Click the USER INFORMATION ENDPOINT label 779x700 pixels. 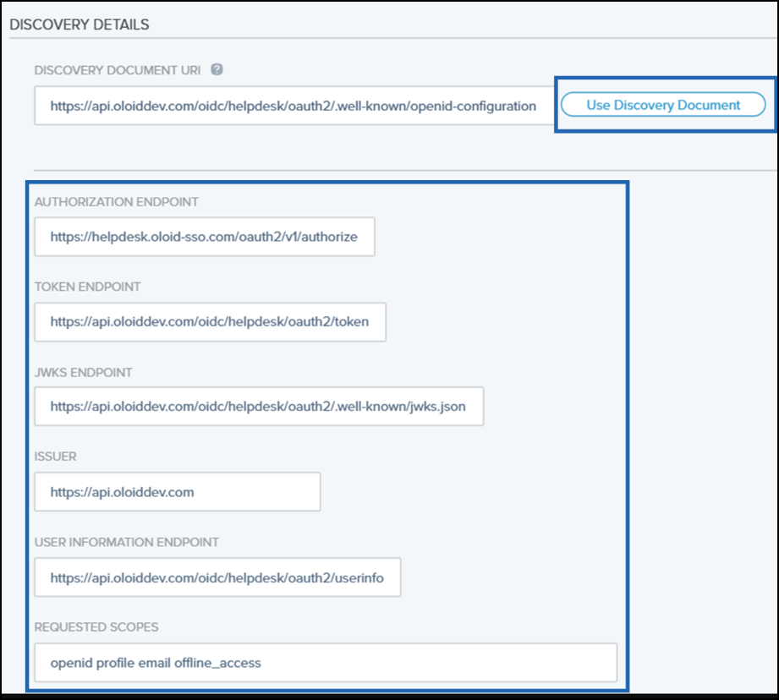click(127, 542)
